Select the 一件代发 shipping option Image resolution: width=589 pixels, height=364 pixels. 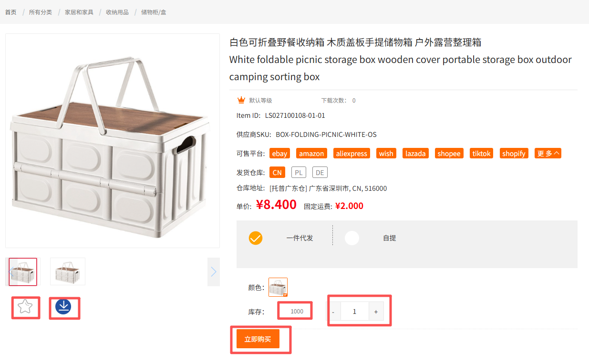pos(256,238)
